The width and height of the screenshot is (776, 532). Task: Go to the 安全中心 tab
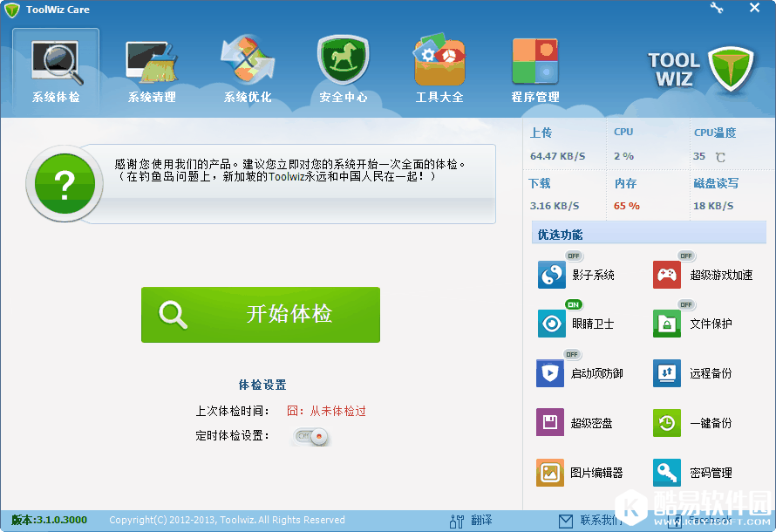pos(344,70)
